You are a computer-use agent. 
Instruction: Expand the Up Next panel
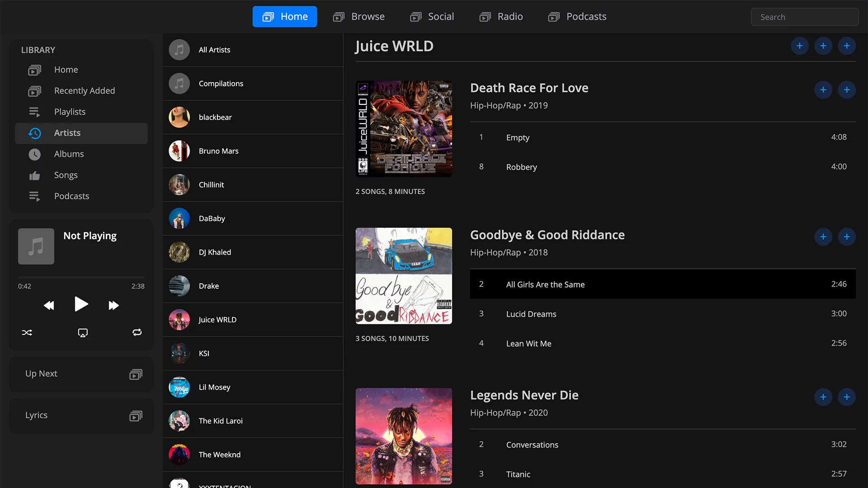click(x=81, y=374)
